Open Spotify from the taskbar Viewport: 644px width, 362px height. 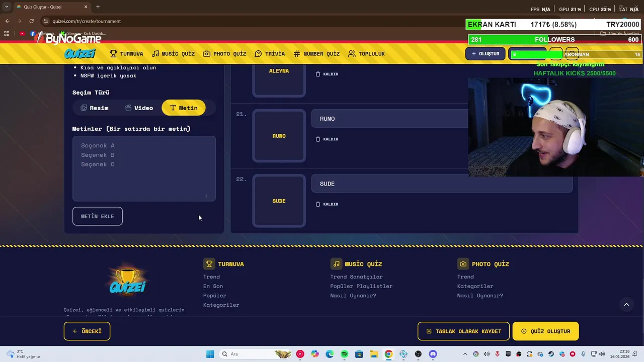344,354
